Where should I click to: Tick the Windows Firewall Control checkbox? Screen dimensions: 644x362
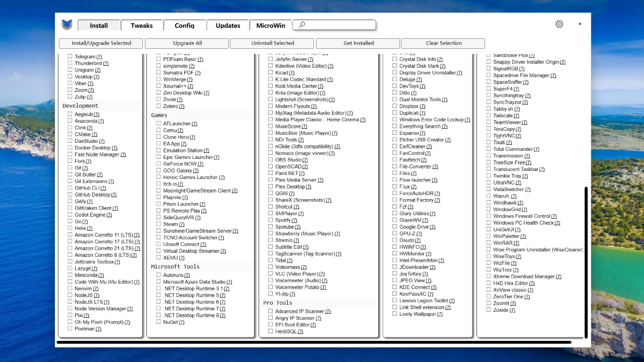pyautogui.click(x=489, y=216)
